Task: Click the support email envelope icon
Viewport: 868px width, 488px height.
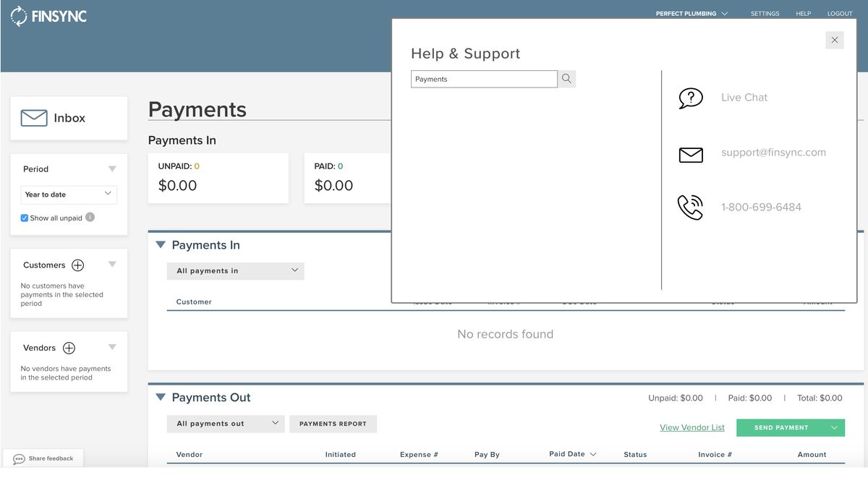Action: [x=690, y=154]
